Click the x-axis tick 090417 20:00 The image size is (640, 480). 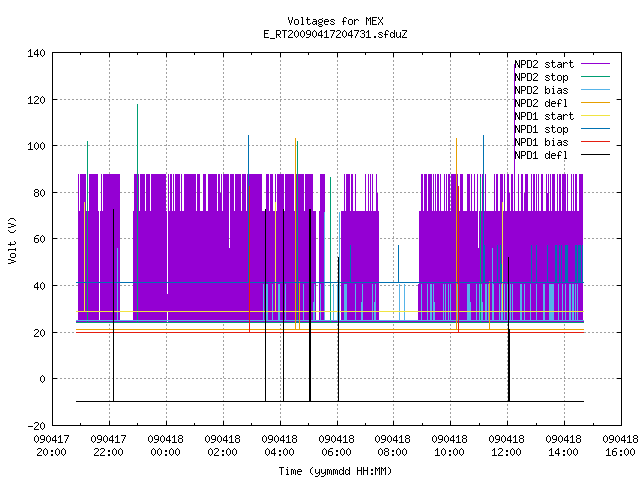point(51,446)
